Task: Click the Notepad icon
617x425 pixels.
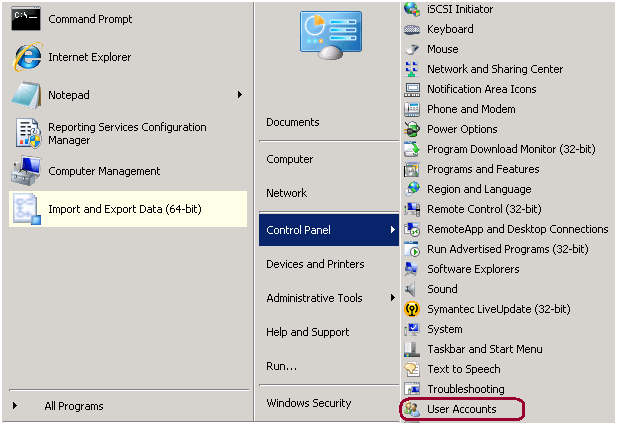Action: tap(26, 95)
